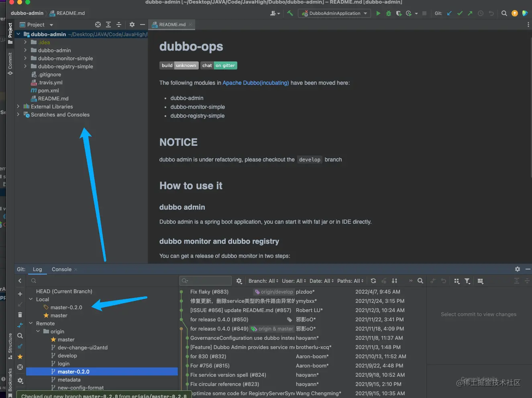Push commits with the green arrow icon

pyautogui.click(x=470, y=13)
